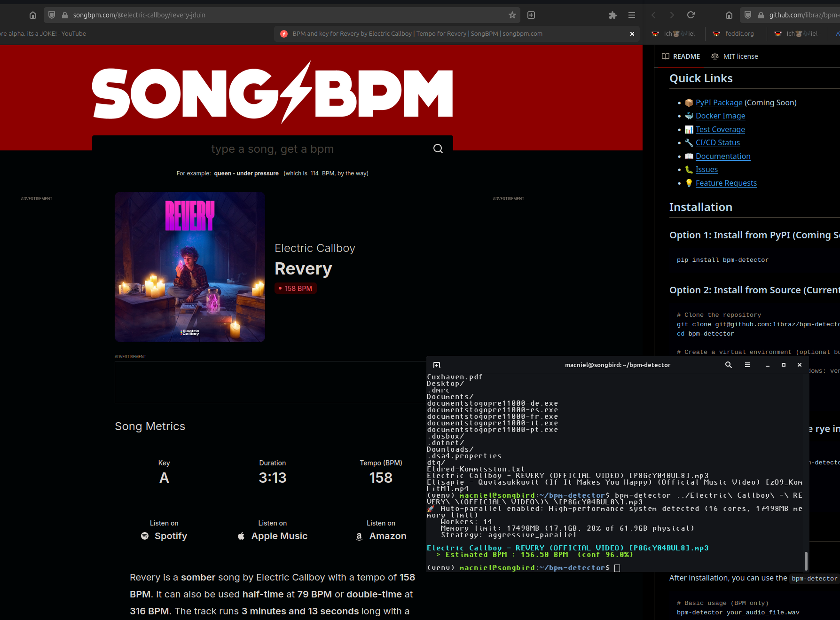Screen dimensions: 840x620
Task: Click the Installation heading on GitHub
Action: pos(701,207)
